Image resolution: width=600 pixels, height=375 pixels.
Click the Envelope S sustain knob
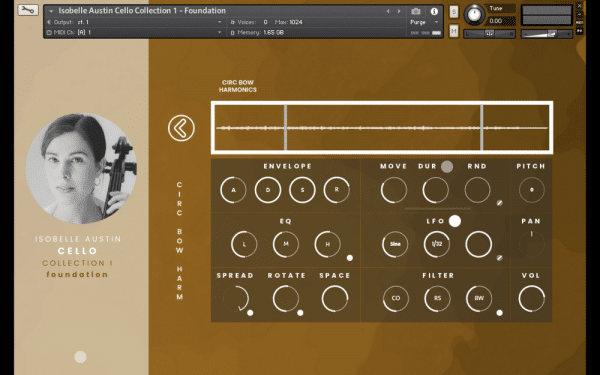[302, 190]
